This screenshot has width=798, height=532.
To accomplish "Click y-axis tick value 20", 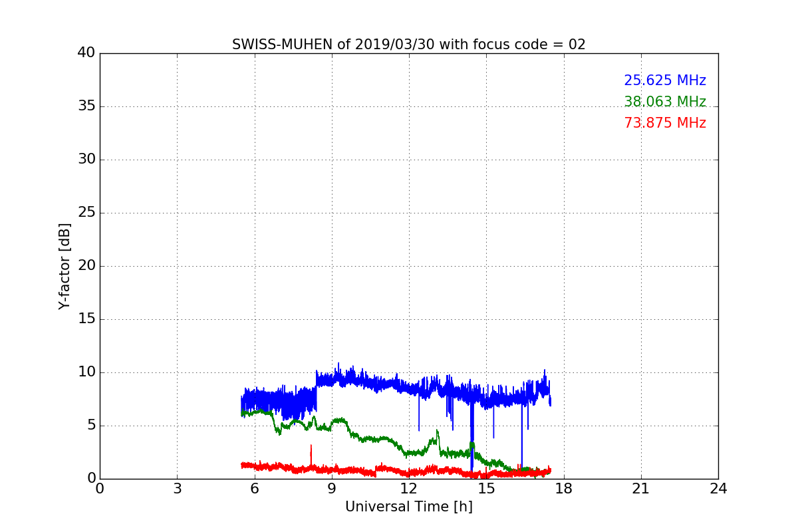I will coord(86,265).
